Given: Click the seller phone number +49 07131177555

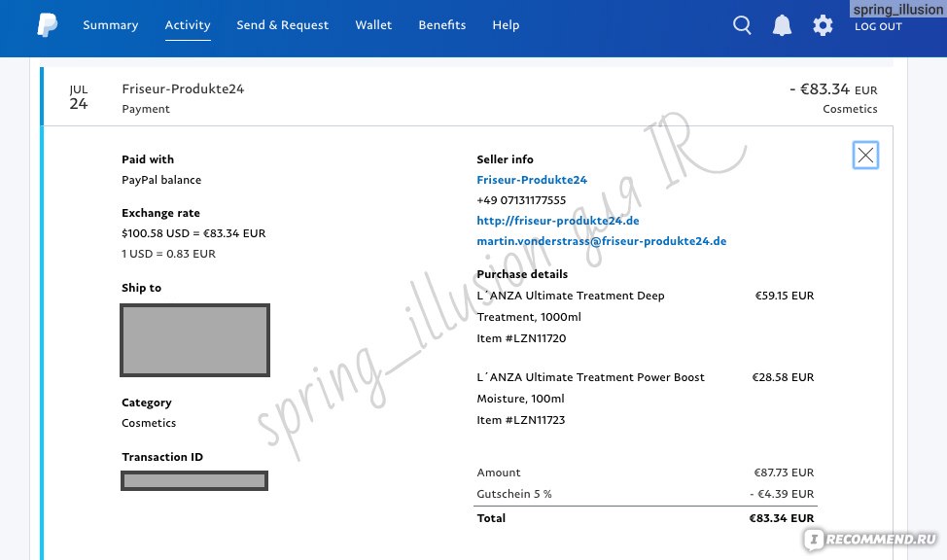Looking at the screenshot, I should (521, 200).
